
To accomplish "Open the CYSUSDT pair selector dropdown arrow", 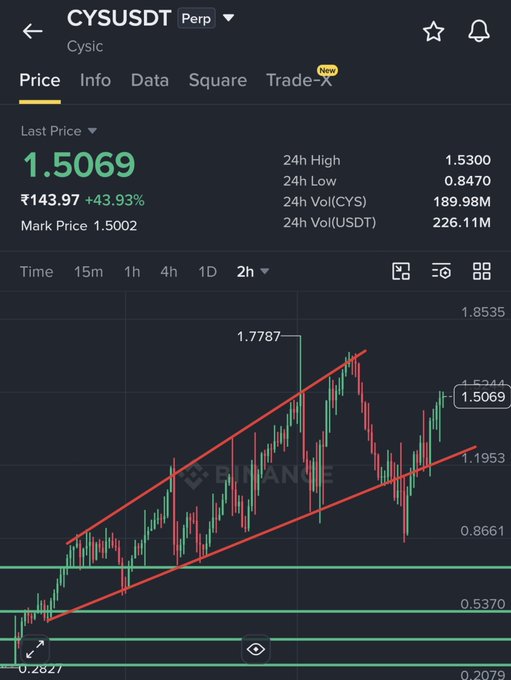I will coord(228,18).
